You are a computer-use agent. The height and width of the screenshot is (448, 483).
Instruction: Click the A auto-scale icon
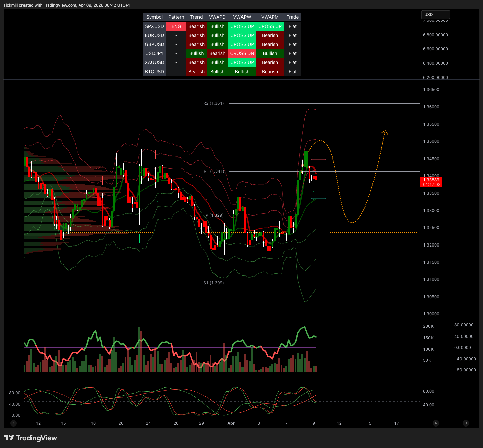[436, 423]
